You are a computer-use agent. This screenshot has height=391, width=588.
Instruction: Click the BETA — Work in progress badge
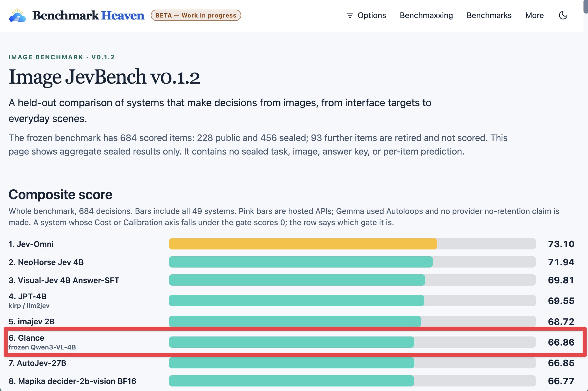click(196, 15)
